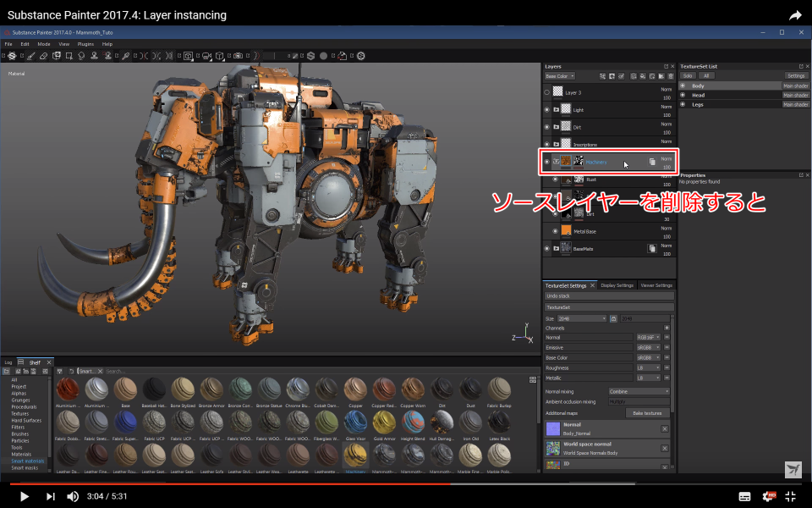Viewport: 812px width, 508px height.
Task: Select the Copper smart material thumbnail
Action: (355, 390)
